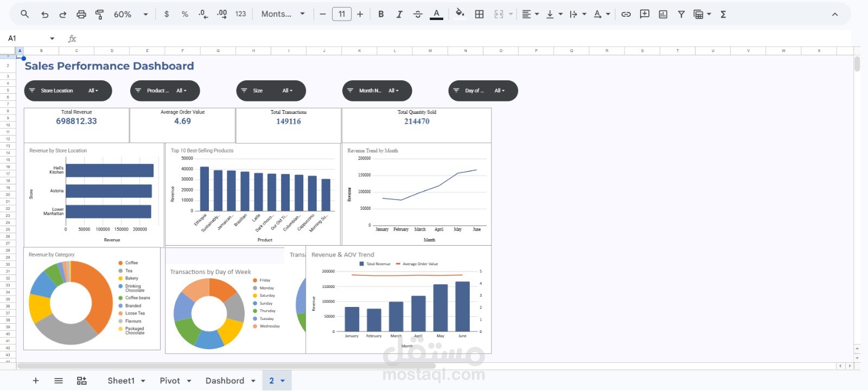868x391 pixels.
Task: Open the font family dropdown
Action: pos(283,14)
